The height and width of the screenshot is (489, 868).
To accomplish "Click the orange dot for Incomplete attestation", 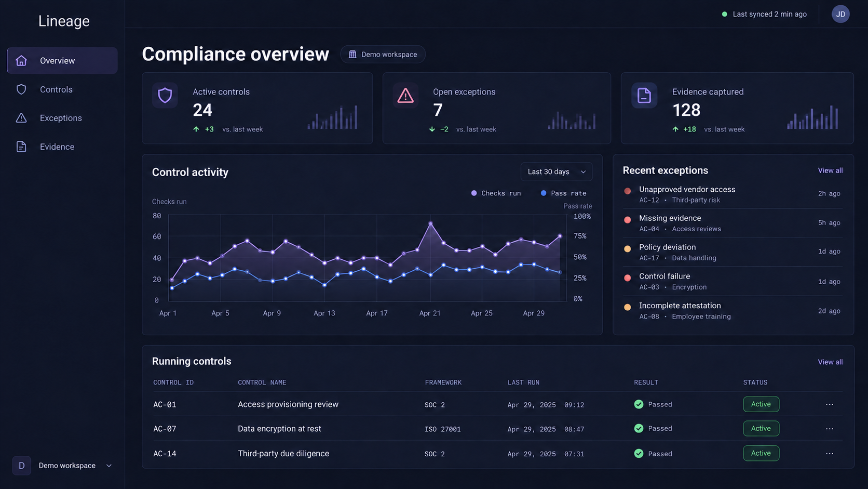I will coord(628,307).
